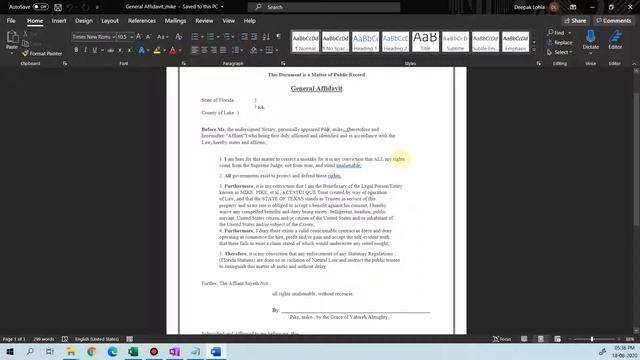Apply the Title style
640x360 pixels.
click(425, 42)
